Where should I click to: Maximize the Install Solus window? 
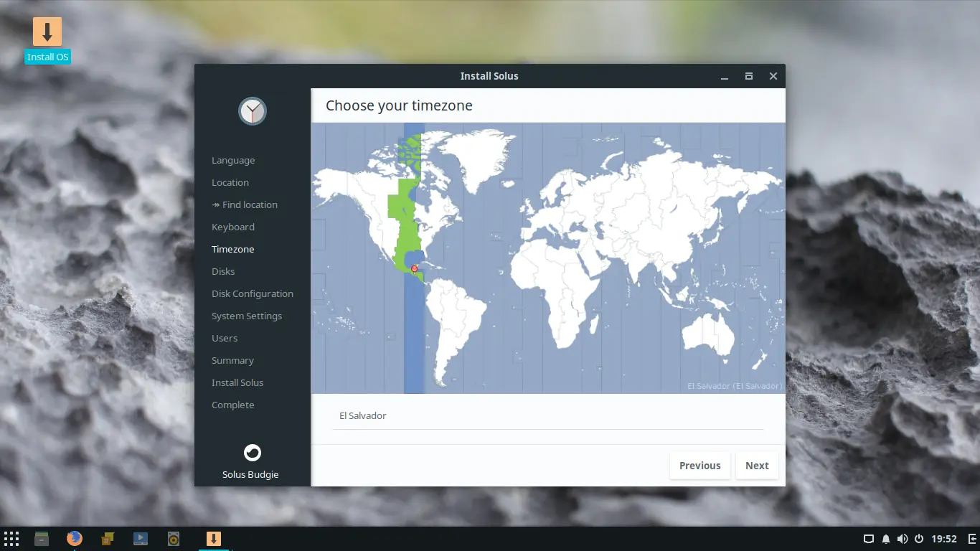click(x=749, y=76)
